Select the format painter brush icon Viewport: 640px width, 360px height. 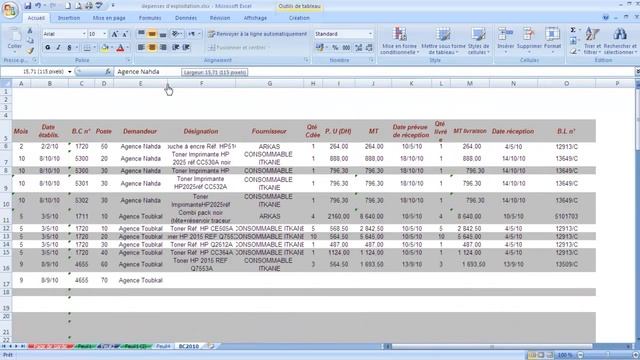click(x=30, y=51)
